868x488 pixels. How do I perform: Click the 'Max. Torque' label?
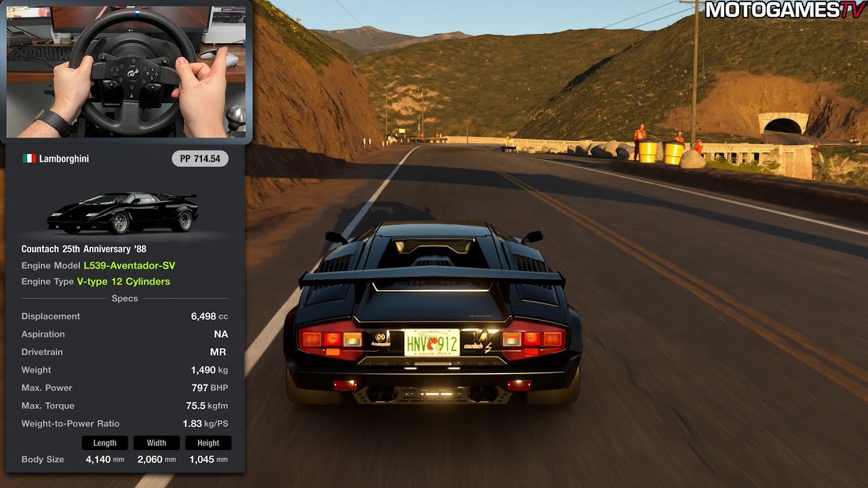47,406
